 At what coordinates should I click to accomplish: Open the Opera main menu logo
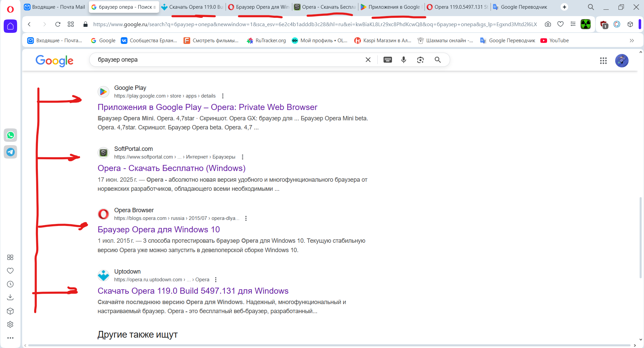pyautogui.click(x=10, y=9)
